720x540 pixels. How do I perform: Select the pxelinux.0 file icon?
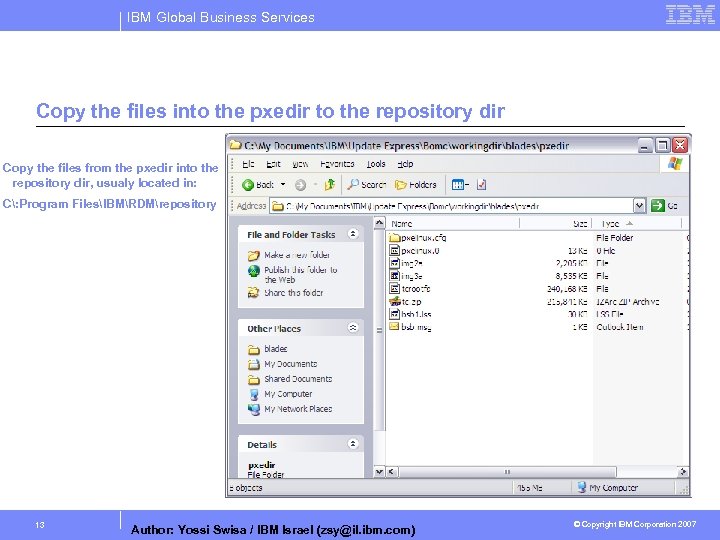pyautogui.click(x=394, y=250)
